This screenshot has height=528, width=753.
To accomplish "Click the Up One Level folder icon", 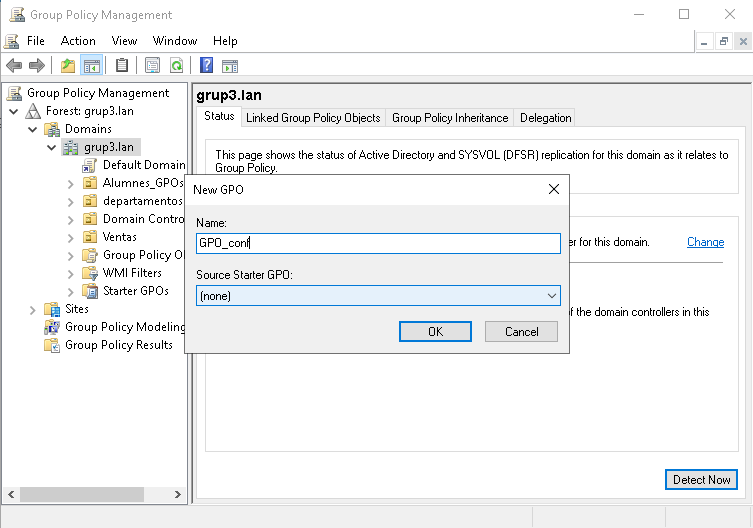I will pyautogui.click(x=67, y=66).
